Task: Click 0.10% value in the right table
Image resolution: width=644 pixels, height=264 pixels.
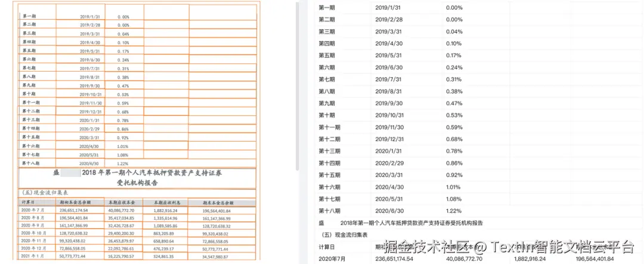Action: (454, 44)
